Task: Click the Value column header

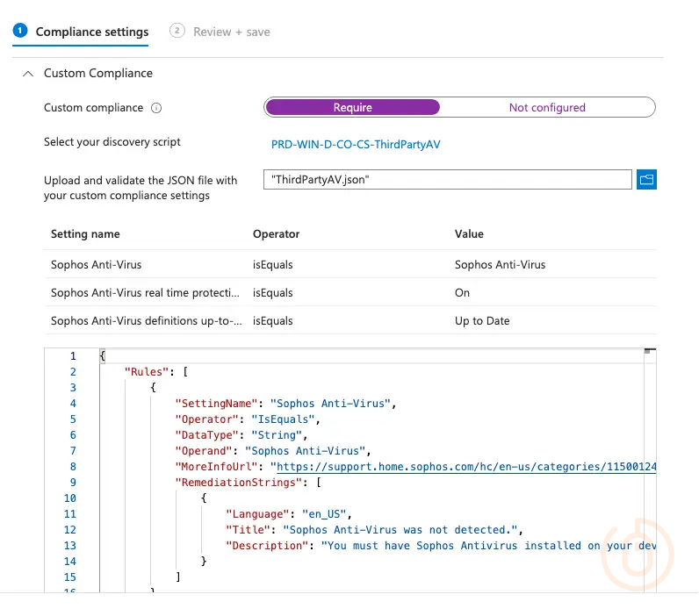Action: (x=469, y=234)
